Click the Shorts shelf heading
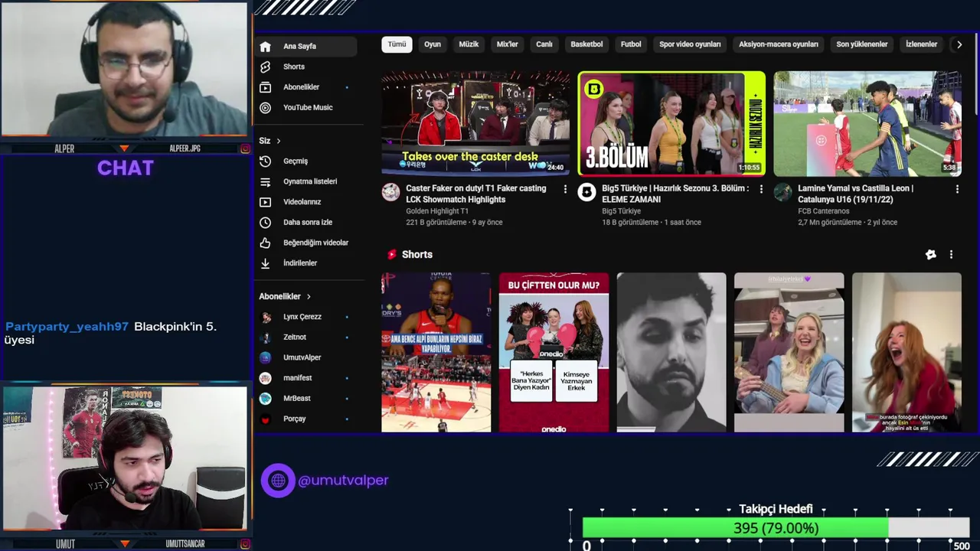This screenshot has height=551, width=980. (x=417, y=255)
